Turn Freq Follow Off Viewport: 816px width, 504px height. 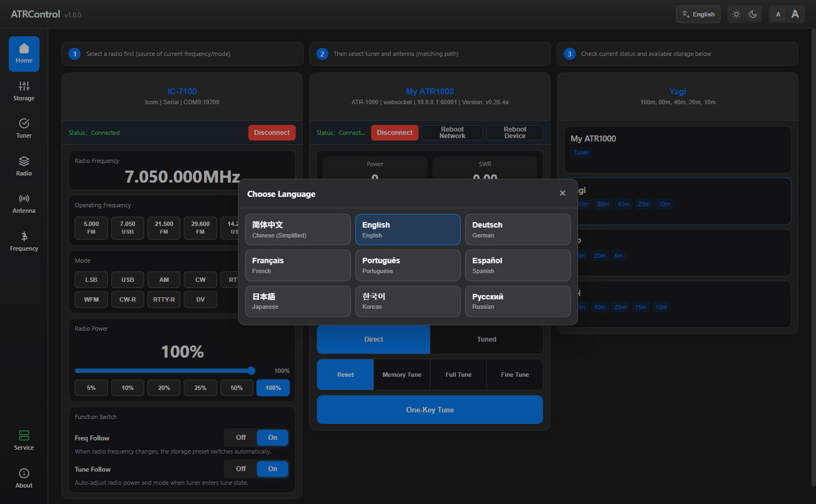click(241, 438)
